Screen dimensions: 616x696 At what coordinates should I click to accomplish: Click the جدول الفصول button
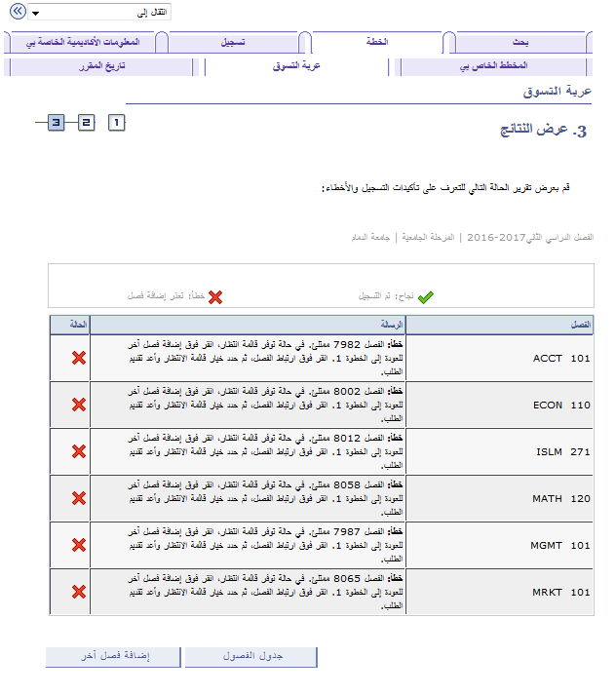pos(250,657)
